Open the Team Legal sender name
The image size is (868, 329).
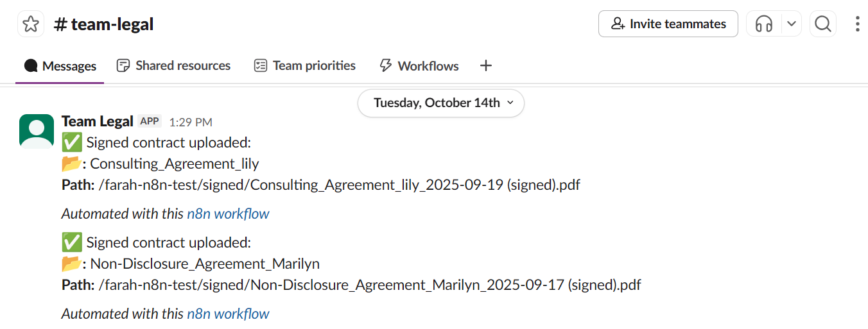[97, 121]
